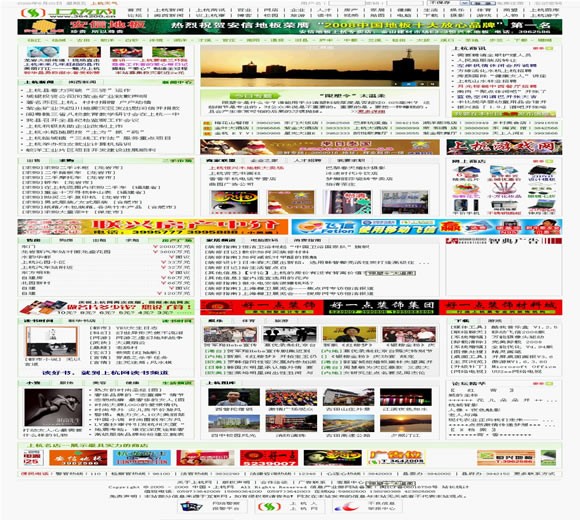Open the green 安信地板 banner advertisement
Screen dimensions: 580x520
tap(290, 27)
